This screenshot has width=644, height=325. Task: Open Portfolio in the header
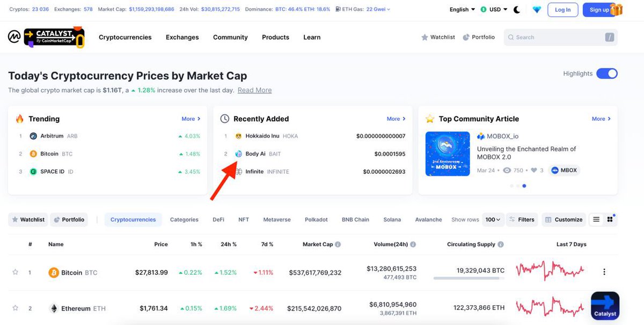[x=479, y=37]
